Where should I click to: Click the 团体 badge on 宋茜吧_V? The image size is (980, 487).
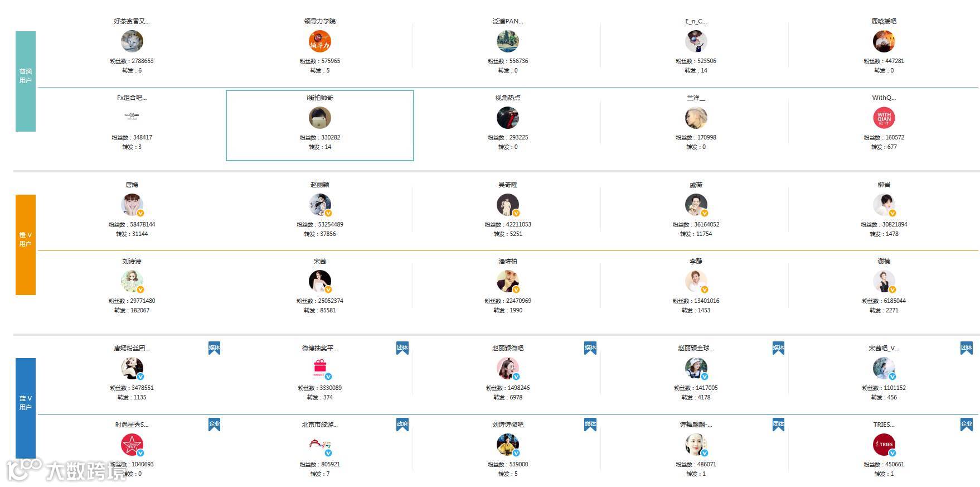click(x=966, y=348)
